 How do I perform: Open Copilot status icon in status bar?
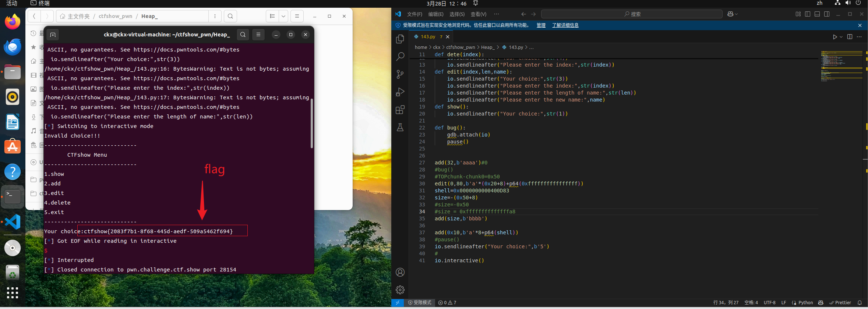(x=821, y=303)
